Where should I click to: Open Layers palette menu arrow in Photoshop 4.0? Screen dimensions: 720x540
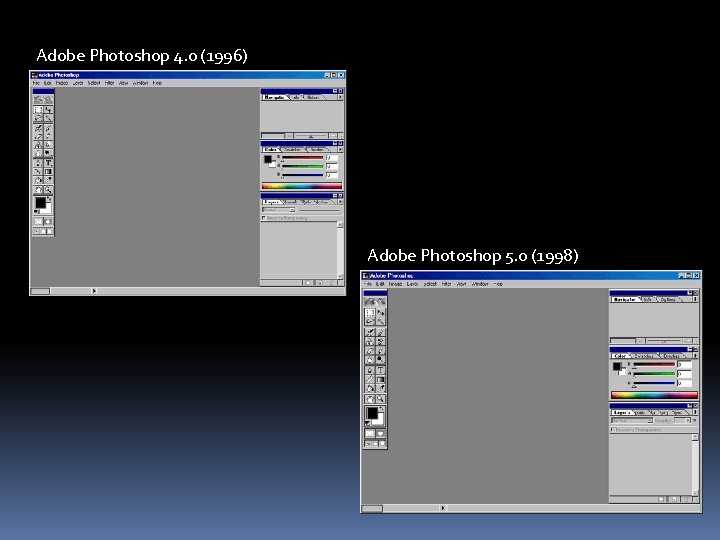(x=341, y=202)
